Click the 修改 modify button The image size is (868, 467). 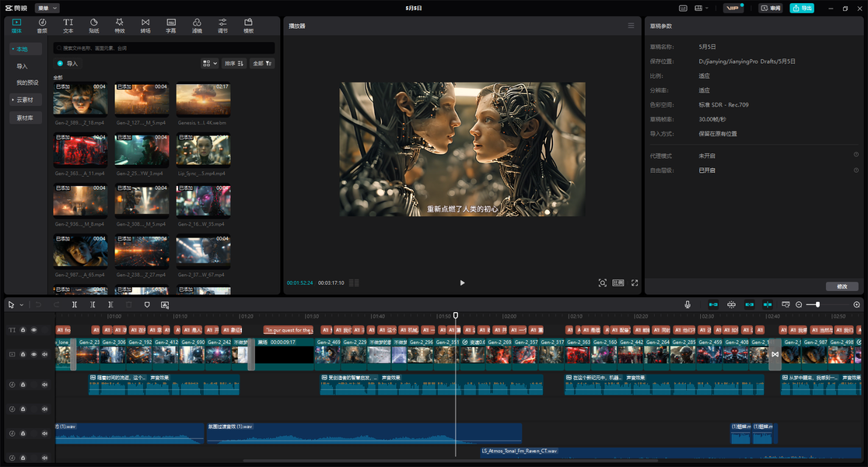(842, 286)
